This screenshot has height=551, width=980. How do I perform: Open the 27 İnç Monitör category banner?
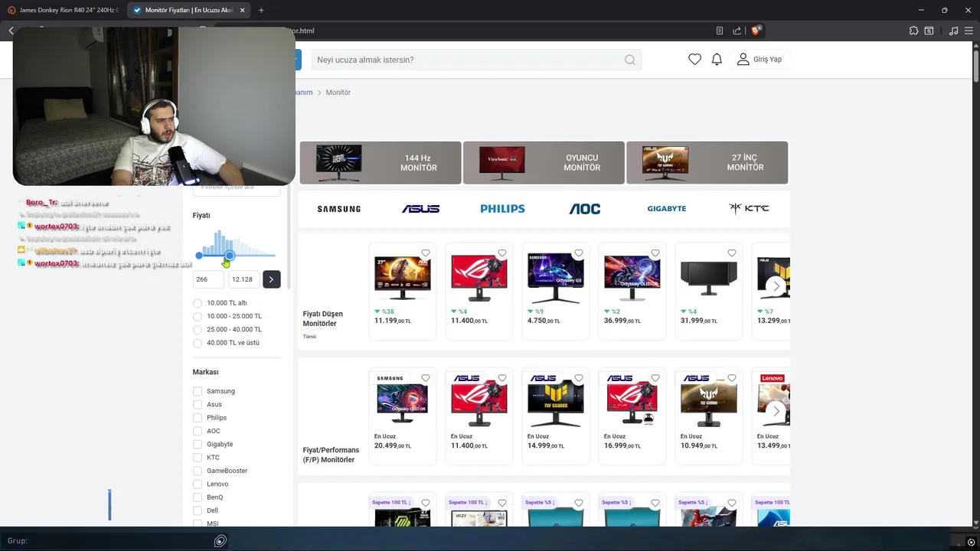coord(707,162)
